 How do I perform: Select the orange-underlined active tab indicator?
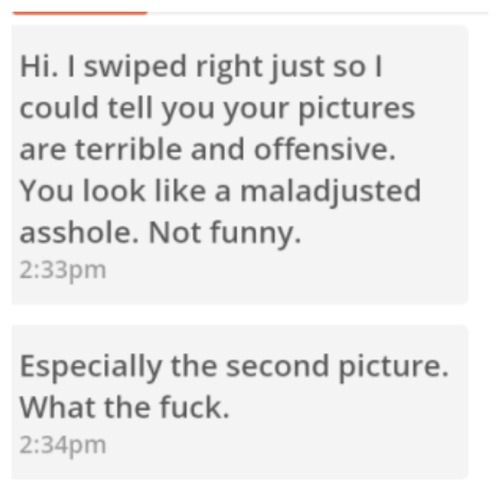pos(80,13)
